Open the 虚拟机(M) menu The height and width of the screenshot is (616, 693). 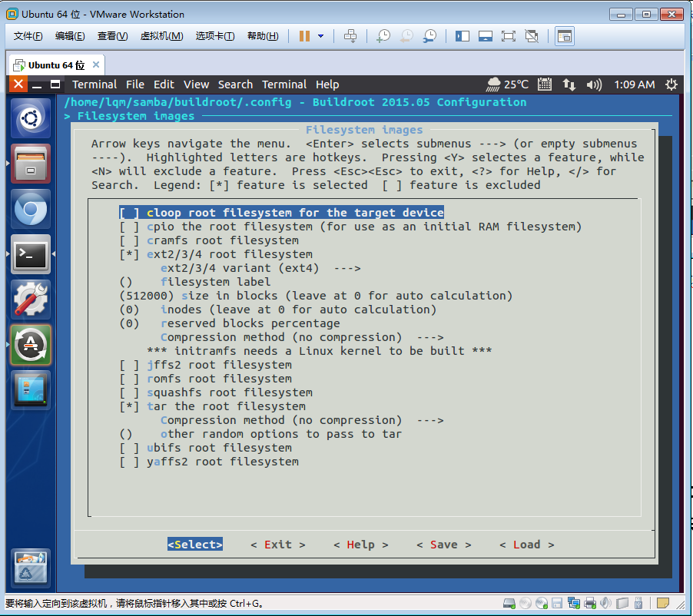tap(161, 36)
